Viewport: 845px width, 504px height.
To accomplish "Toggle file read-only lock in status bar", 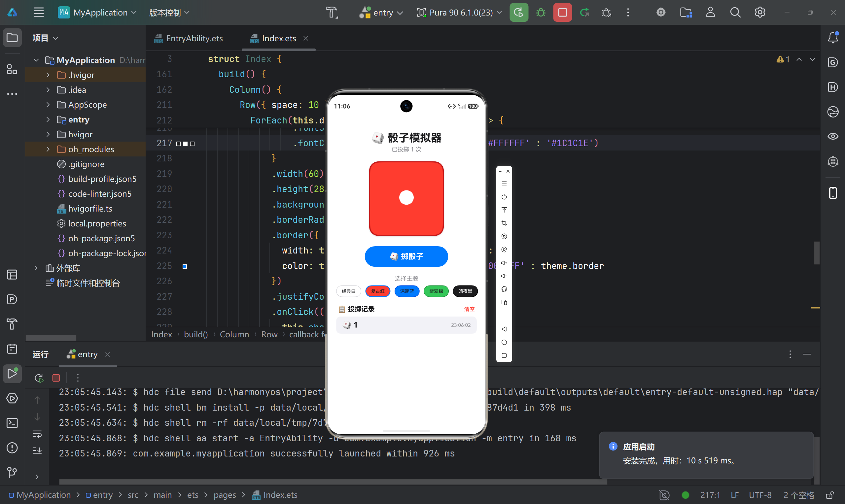I will 830,495.
